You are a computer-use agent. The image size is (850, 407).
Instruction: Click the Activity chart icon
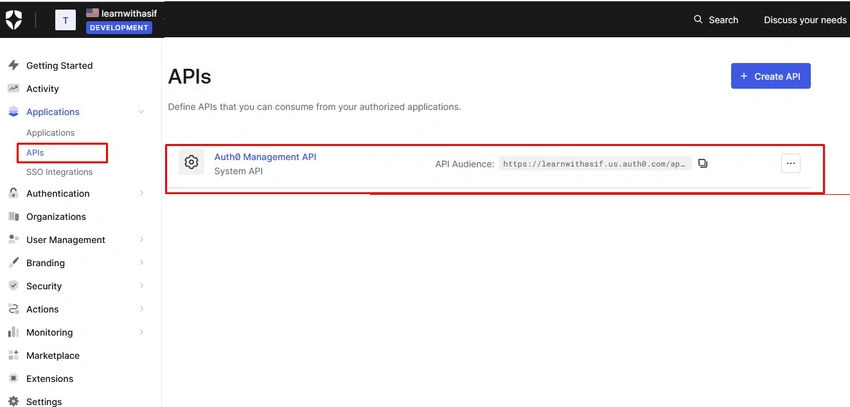pos(14,88)
